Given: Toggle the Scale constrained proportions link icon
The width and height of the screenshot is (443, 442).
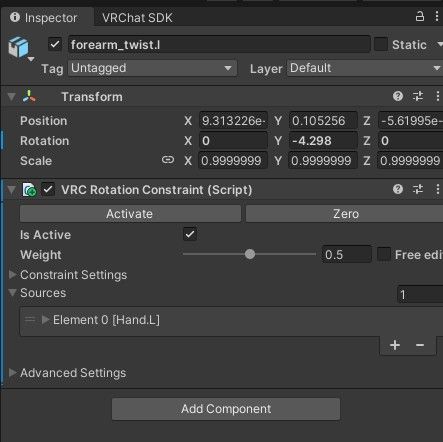Looking at the screenshot, I should tap(168, 160).
